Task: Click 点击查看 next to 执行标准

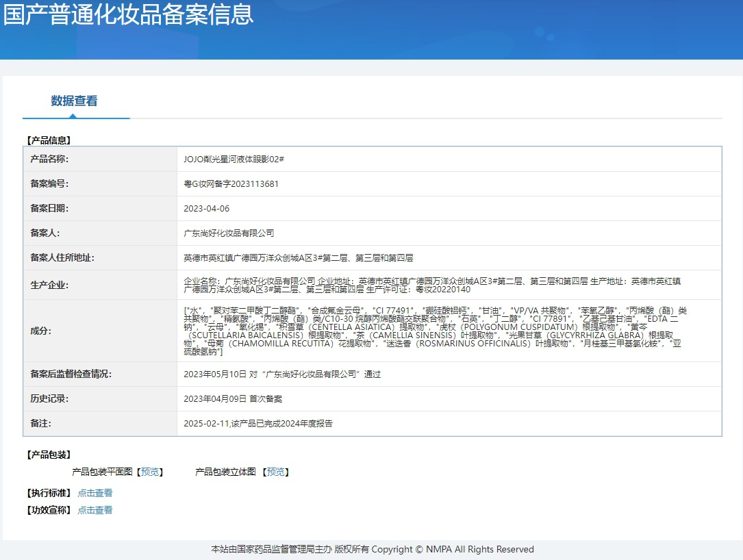Action: click(95, 493)
